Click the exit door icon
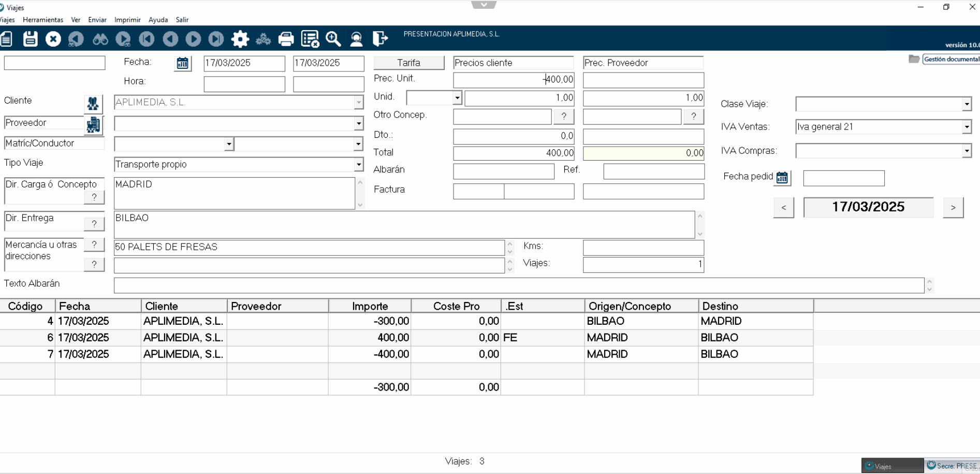 (x=380, y=39)
